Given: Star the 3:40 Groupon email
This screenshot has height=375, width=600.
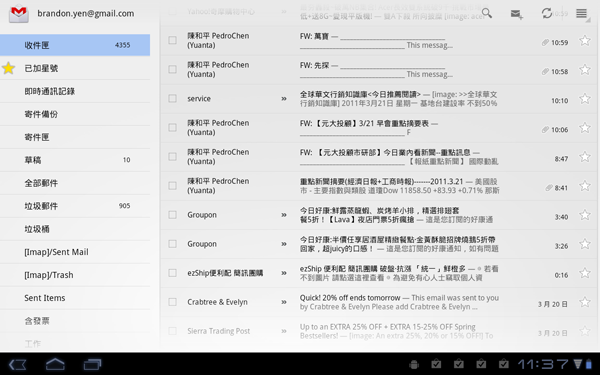Looking at the screenshot, I should [585, 215].
